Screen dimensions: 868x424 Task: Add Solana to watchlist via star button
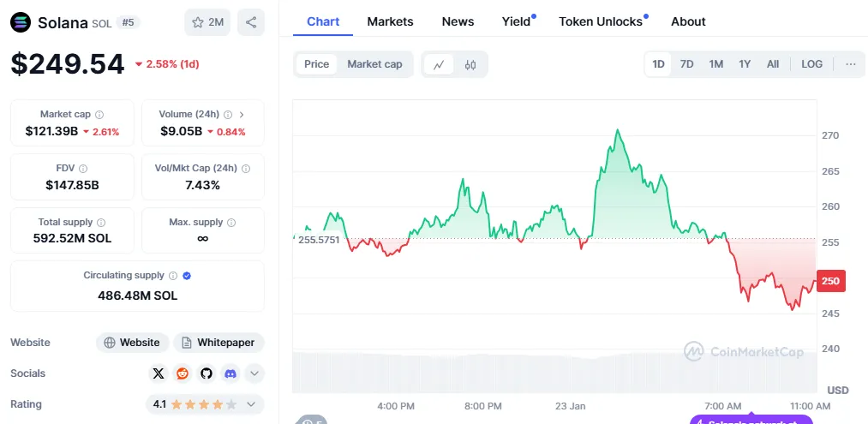click(207, 22)
